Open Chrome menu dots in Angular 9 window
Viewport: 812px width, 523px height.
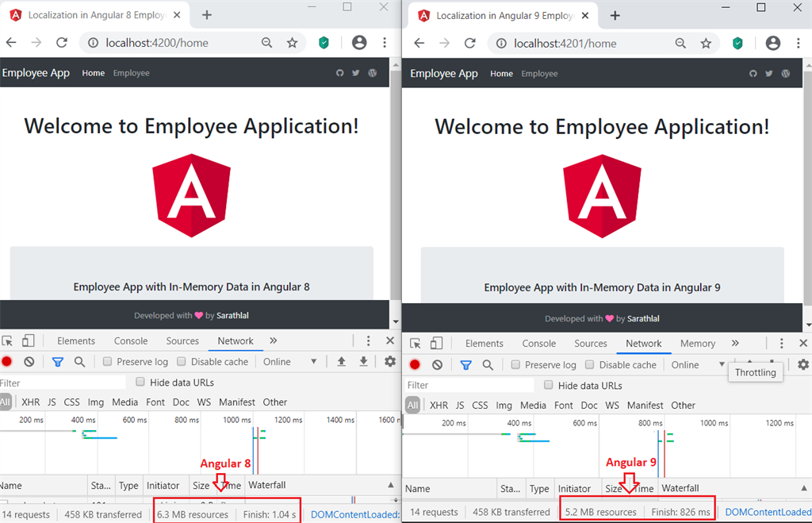[798, 44]
